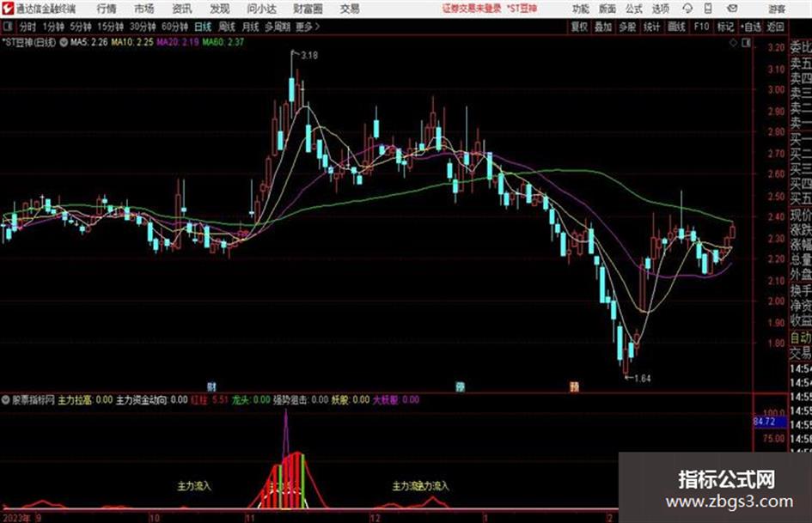
Task: Open the 发现 menu
Action: click(220, 9)
